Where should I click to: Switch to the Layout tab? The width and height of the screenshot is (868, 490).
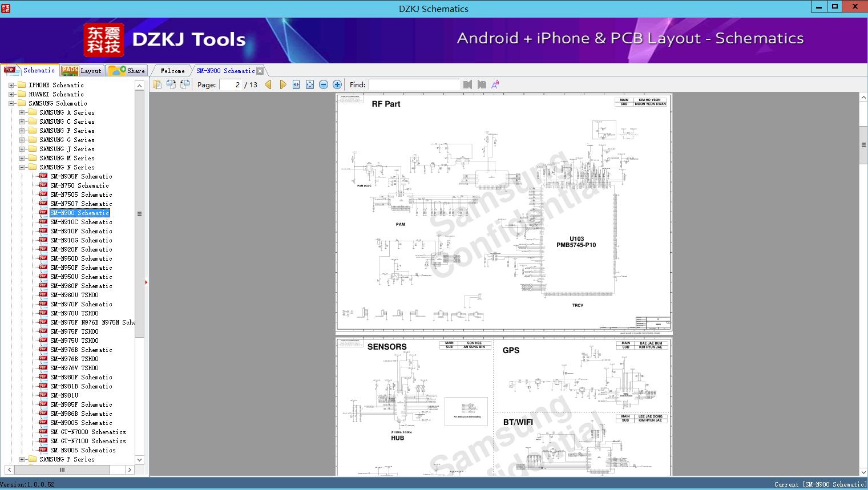coord(82,70)
